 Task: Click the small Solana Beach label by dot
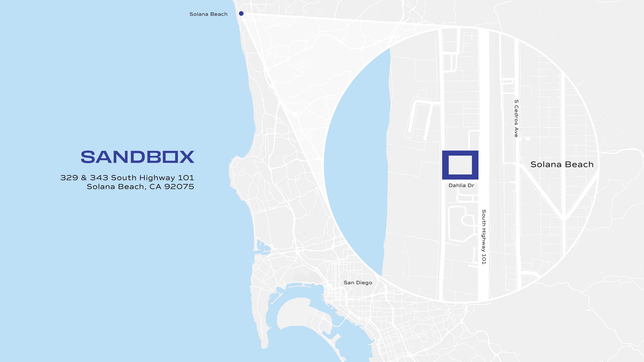(208, 14)
